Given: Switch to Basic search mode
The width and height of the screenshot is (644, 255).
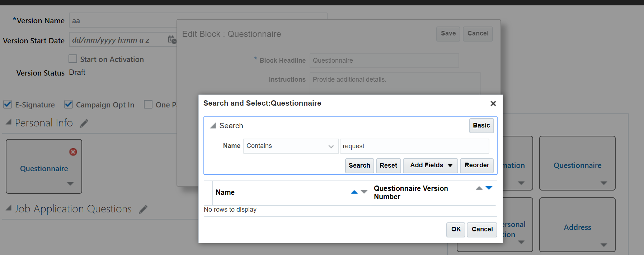Looking at the screenshot, I should [x=481, y=125].
